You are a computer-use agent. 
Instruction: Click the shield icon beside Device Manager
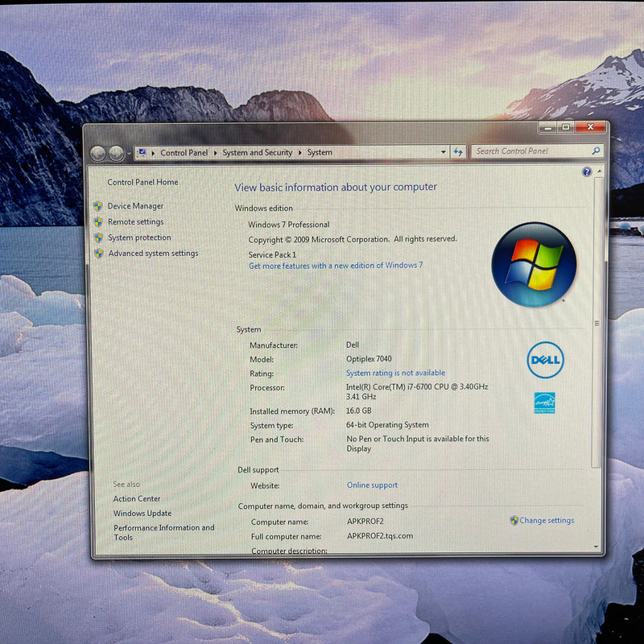98,206
